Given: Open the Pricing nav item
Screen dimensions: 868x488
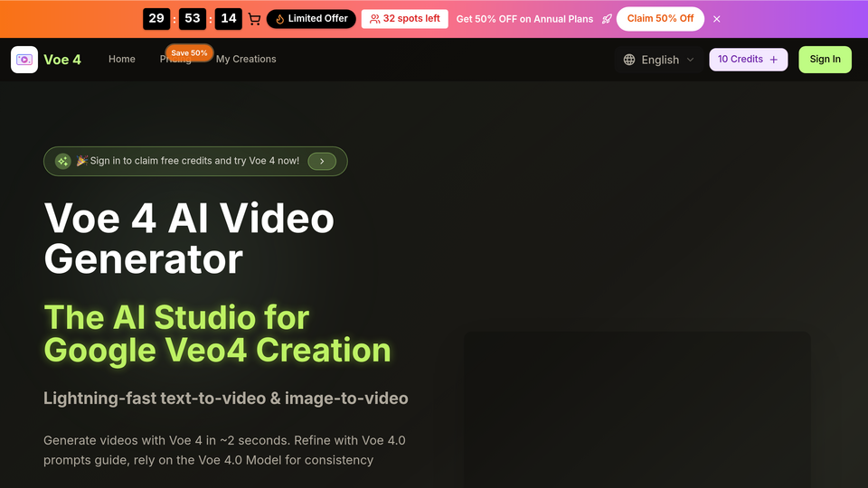Looking at the screenshot, I should [175, 60].
